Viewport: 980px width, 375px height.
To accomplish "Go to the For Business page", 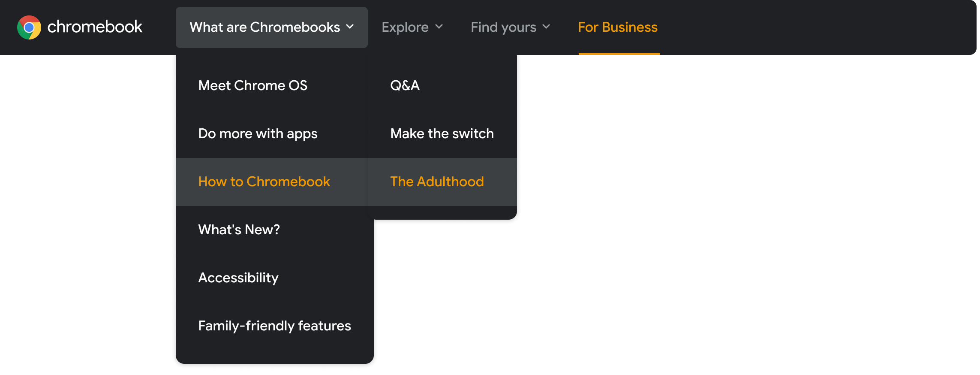I will coord(617,27).
